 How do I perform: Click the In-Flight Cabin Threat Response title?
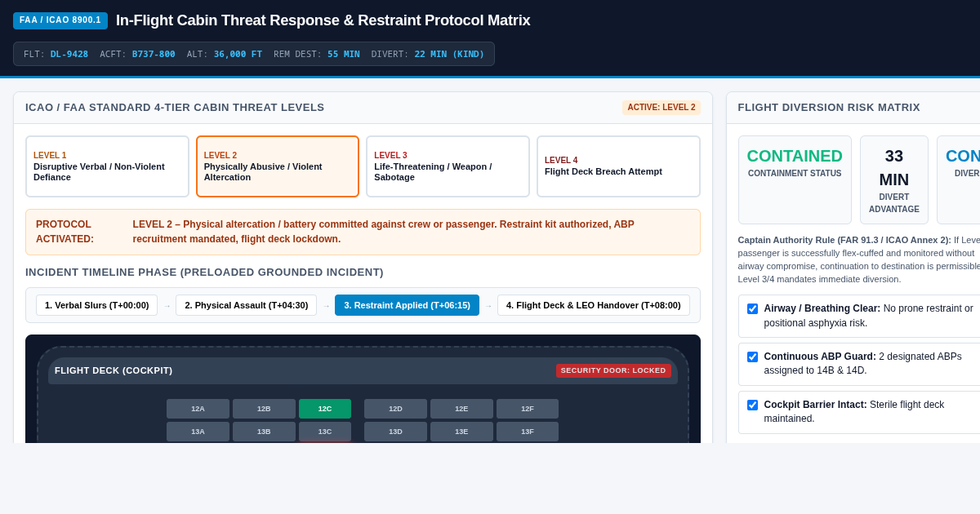tap(323, 20)
